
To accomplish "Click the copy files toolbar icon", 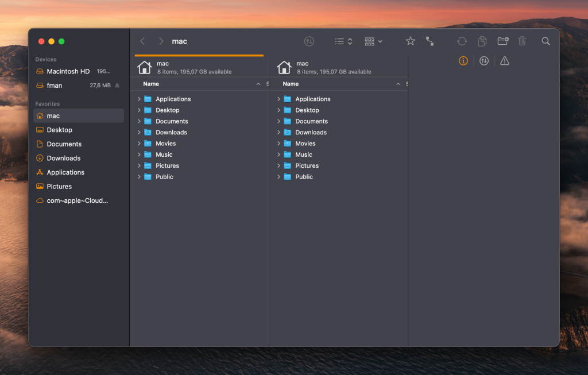I will (x=482, y=41).
